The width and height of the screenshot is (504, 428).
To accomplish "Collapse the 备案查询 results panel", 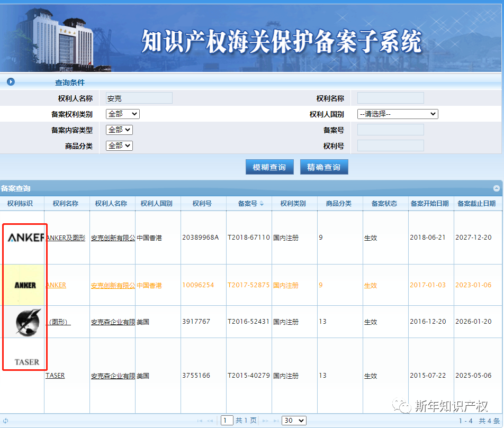I will [496, 188].
